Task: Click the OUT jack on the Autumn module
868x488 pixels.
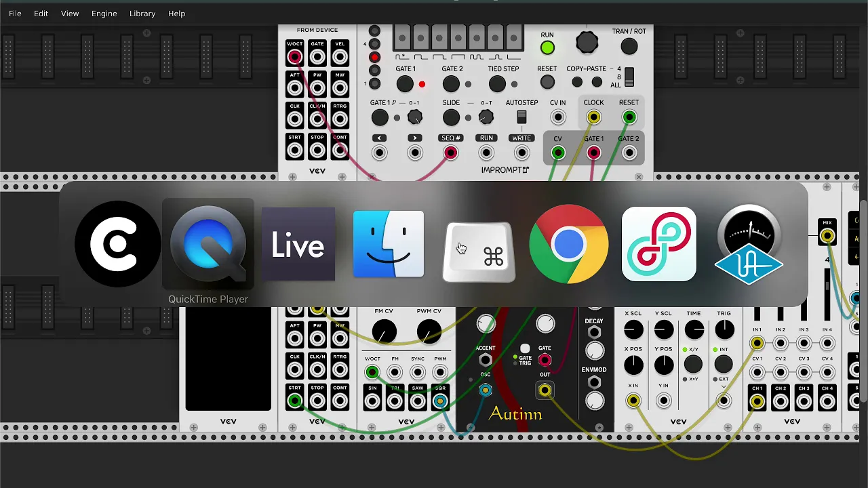Action: click(x=545, y=390)
